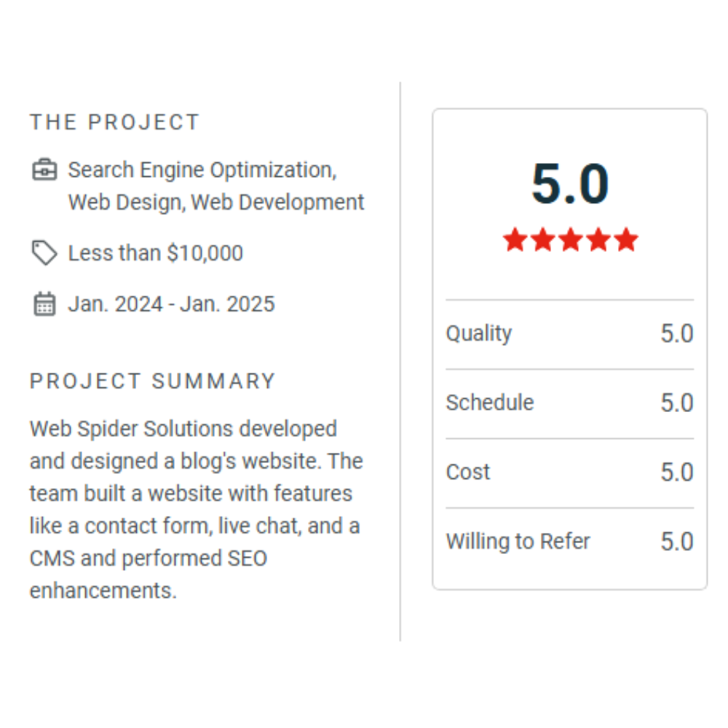The width and height of the screenshot is (728, 728).
Task: Click the 5.0 score beside Willing to Refer
Action: (676, 542)
